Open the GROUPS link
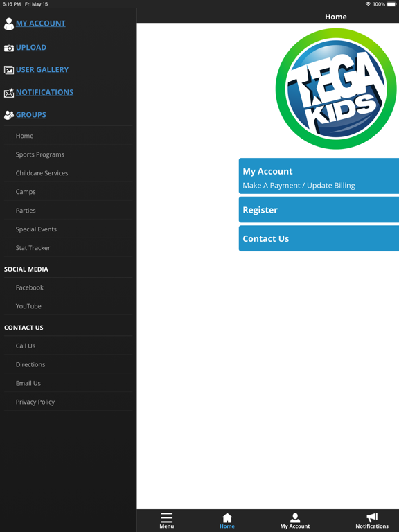Viewport: 399px width, 532px height. pos(31,115)
